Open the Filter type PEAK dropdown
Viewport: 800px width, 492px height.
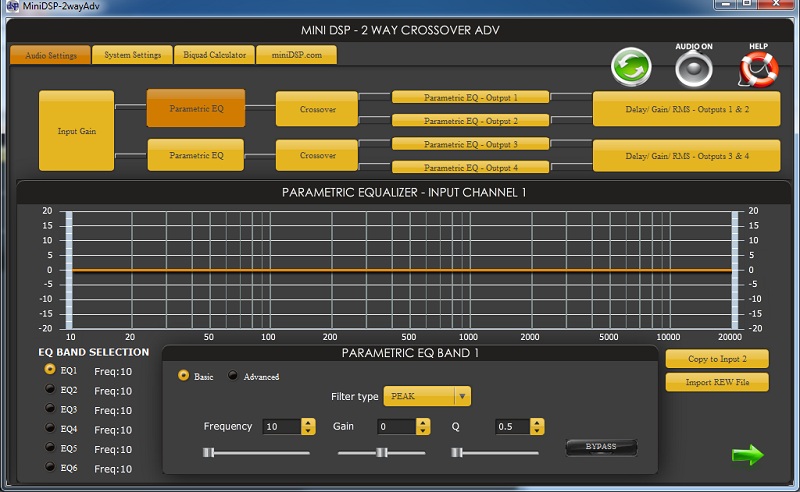point(427,396)
